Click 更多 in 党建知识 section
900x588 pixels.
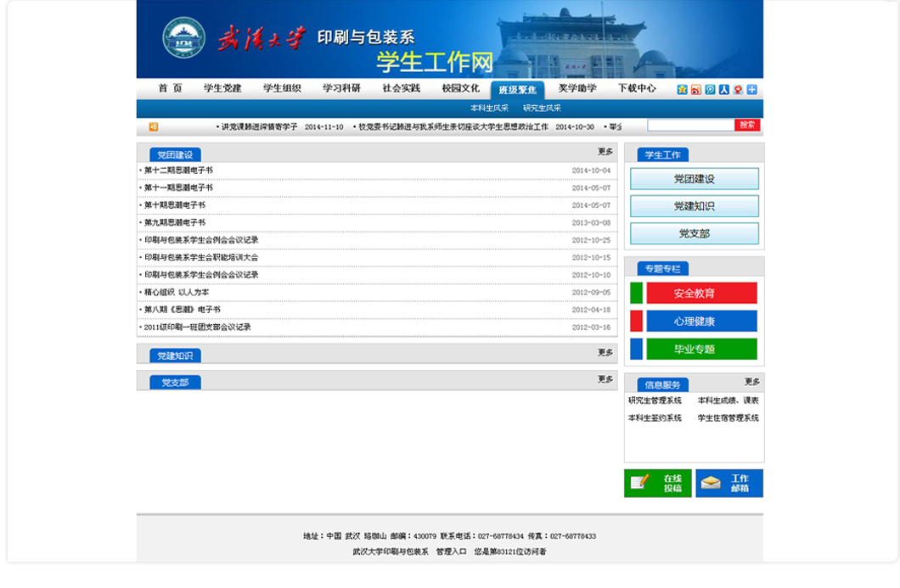click(x=605, y=352)
